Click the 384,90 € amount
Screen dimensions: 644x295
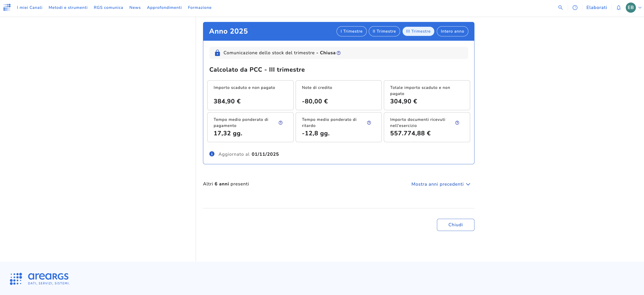click(227, 101)
